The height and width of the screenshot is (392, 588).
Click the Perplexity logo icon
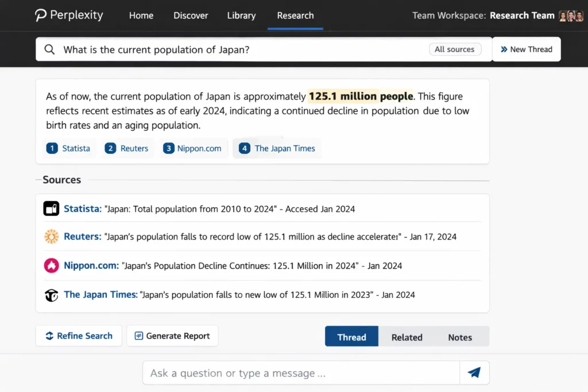pos(40,15)
